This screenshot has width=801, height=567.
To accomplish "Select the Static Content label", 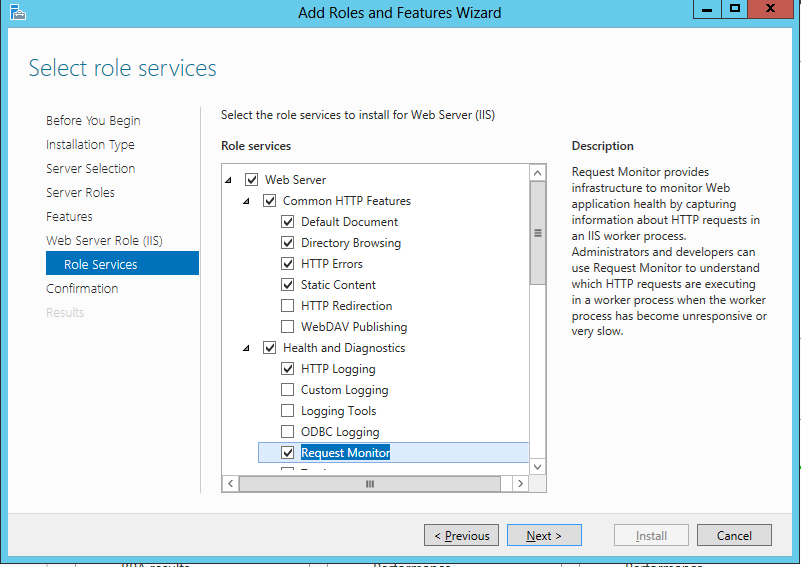I will [x=338, y=285].
